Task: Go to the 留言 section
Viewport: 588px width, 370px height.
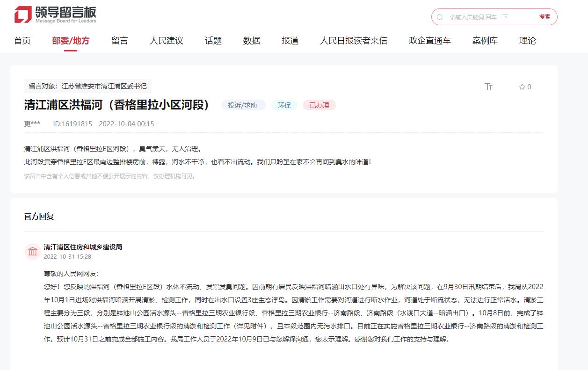Action: (119, 41)
